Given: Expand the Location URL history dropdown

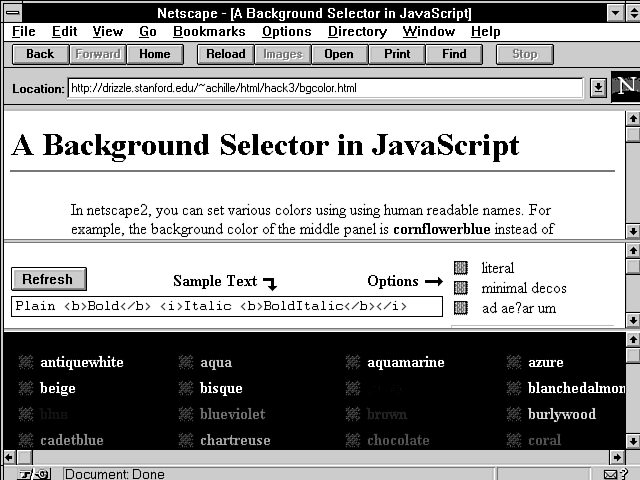Looking at the screenshot, I should pos(598,88).
